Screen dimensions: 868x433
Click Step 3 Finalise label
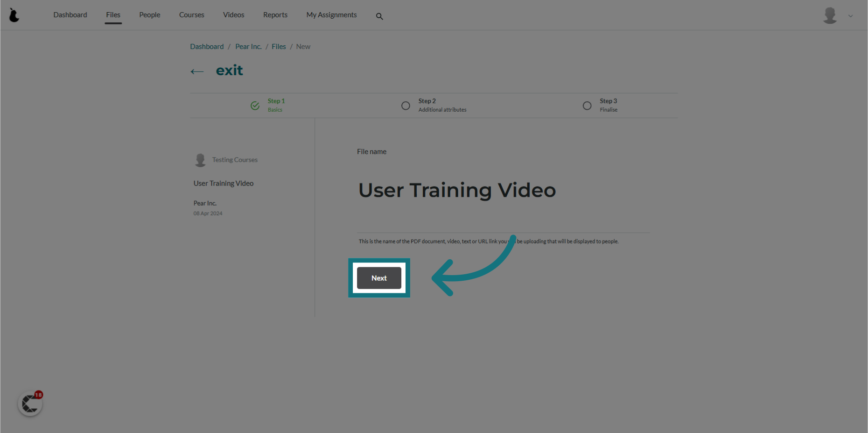(609, 105)
